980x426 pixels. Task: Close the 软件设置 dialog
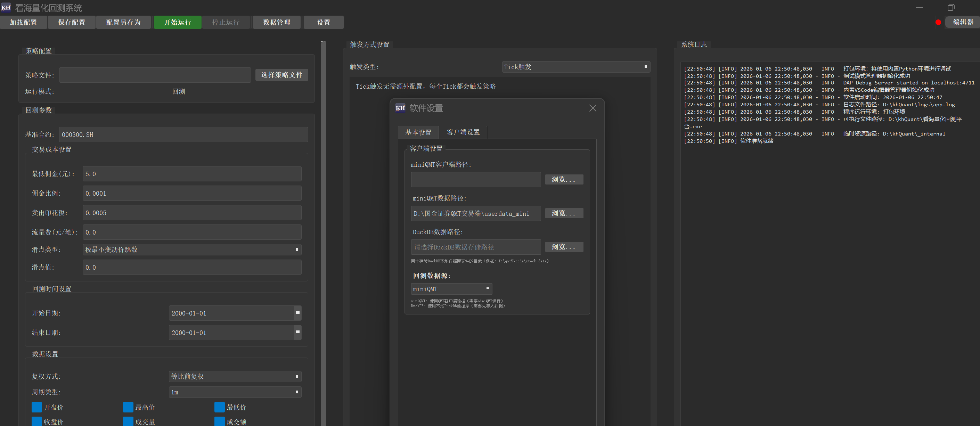(x=592, y=108)
